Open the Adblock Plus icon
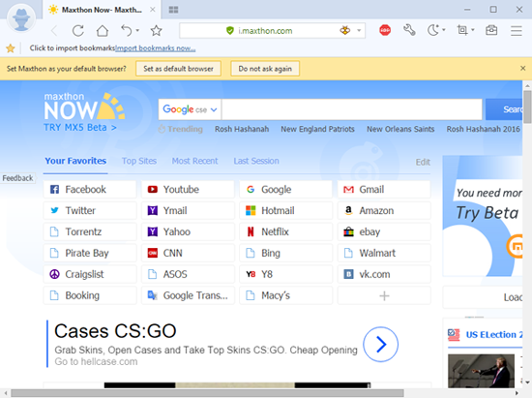The height and width of the screenshot is (398, 532). click(385, 31)
